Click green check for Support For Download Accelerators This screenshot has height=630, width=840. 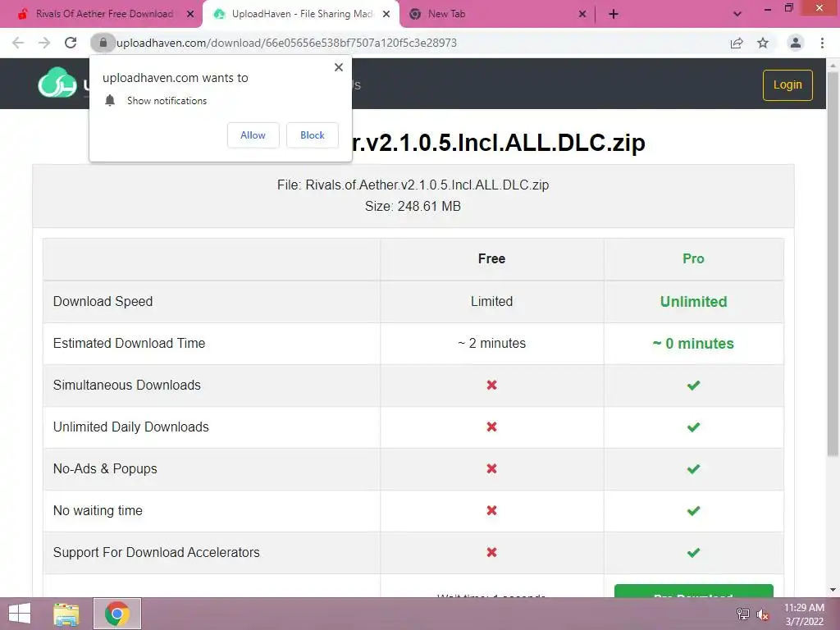(693, 552)
